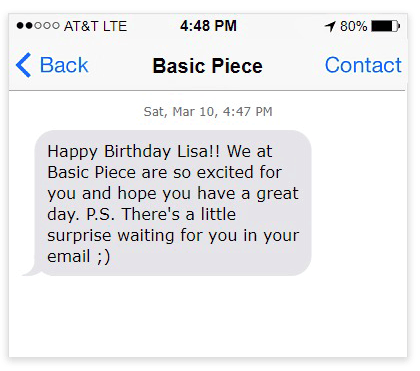Tap the blue back chevron arrow
This screenshot has height=371, width=420.
24,65
